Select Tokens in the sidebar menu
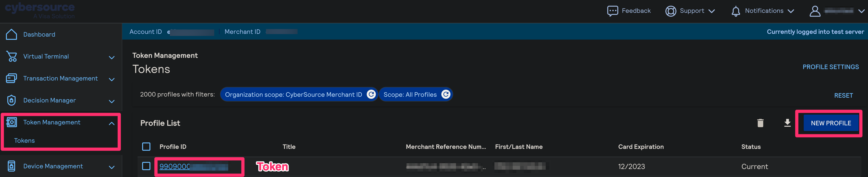868x177 pixels. click(x=24, y=140)
